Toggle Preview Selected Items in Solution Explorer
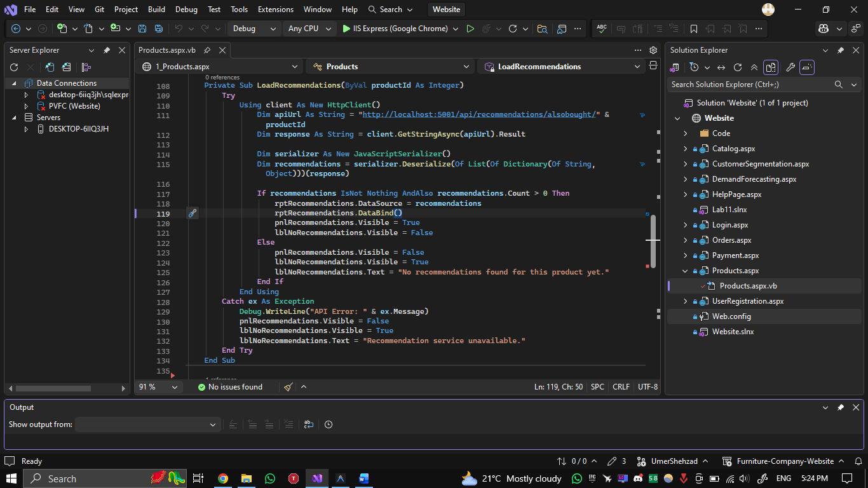The height and width of the screenshot is (488, 868). pos(807,67)
